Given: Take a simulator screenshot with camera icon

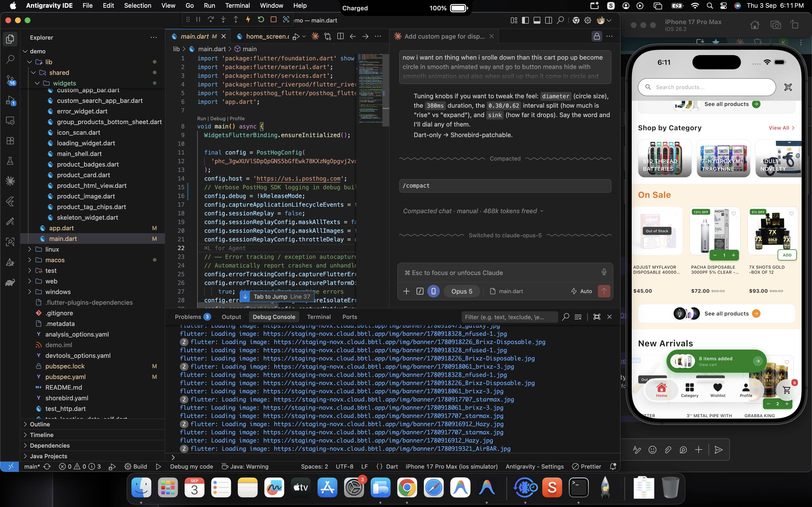Looking at the screenshot, I should [x=776, y=25].
